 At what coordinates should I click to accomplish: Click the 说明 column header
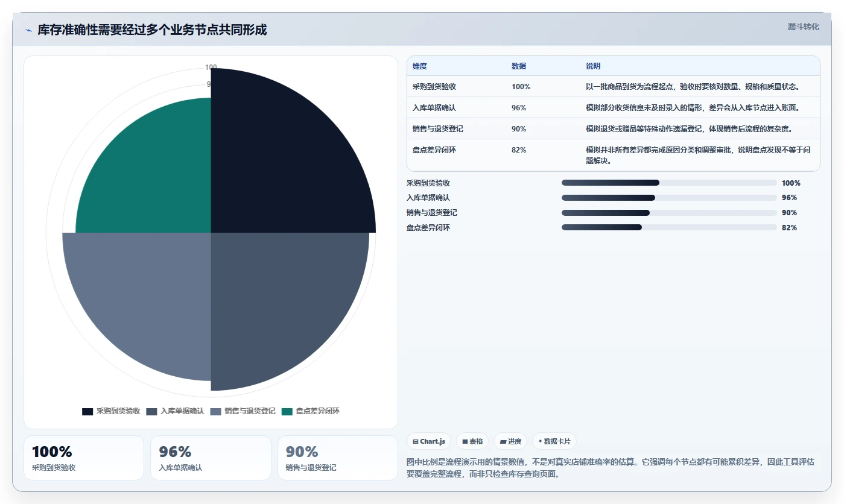point(593,66)
